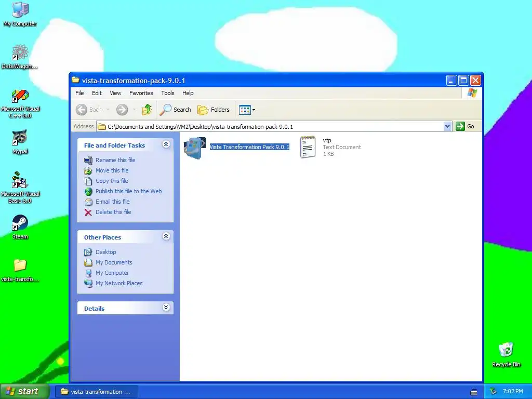Open the Edit menu
532x399 pixels.
[x=97, y=93]
